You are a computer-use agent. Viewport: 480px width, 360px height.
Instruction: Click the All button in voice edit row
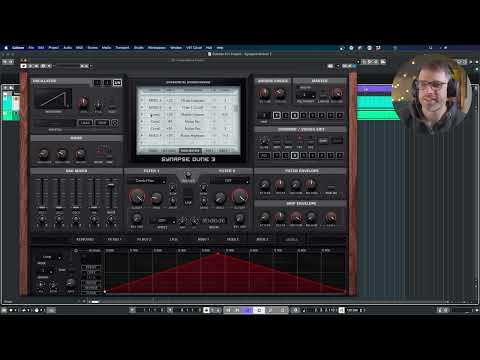(264, 156)
